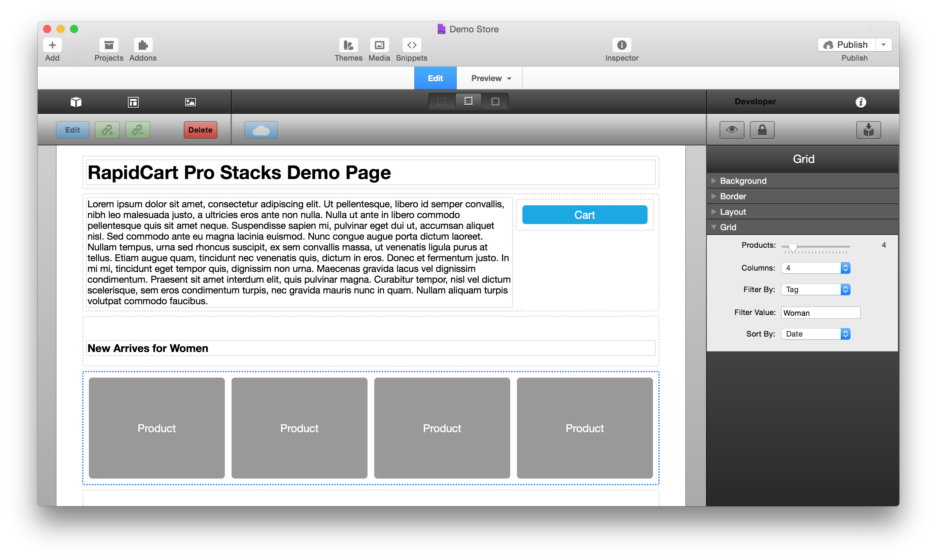Click the red Delete button
Image resolution: width=937 pixels, height=560 pixels.
point(200,130)
